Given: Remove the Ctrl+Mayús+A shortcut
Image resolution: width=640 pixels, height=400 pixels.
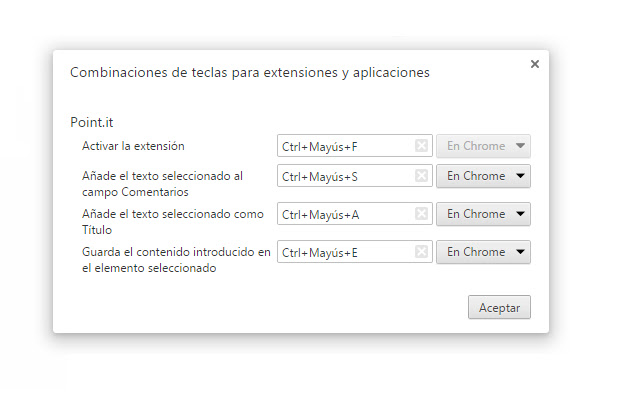Looking at the screenshot, I should (421, 214).
